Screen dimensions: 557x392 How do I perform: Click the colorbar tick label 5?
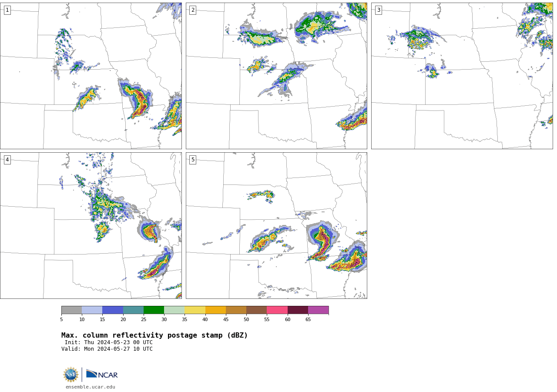click(61, 320)
